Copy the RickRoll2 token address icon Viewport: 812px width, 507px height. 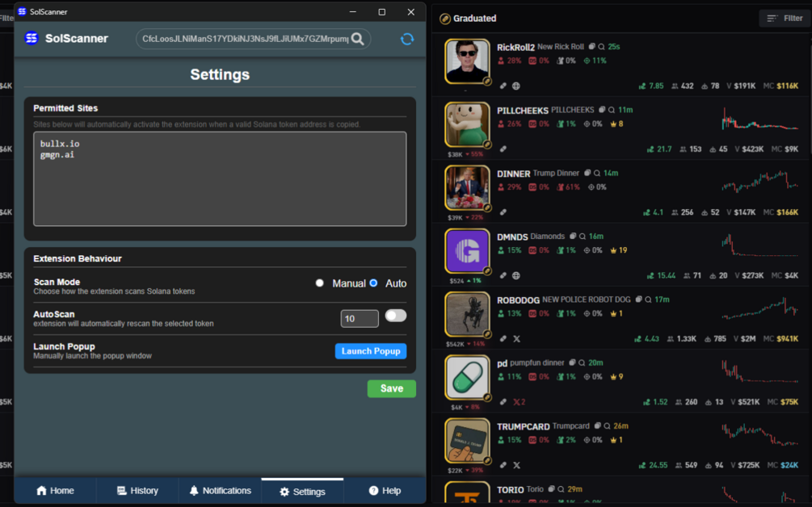pos(591,47)
